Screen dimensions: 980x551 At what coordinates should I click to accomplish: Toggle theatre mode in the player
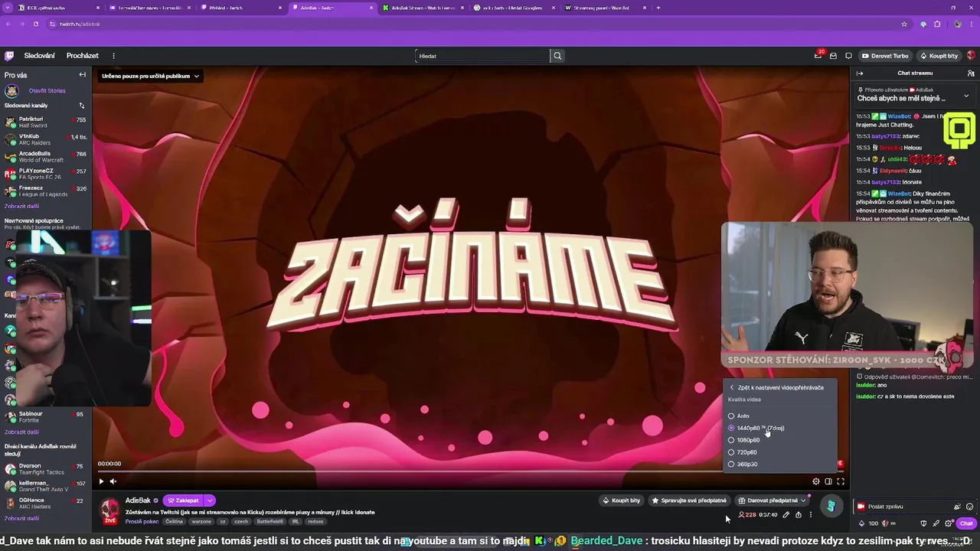pos(828,481)
